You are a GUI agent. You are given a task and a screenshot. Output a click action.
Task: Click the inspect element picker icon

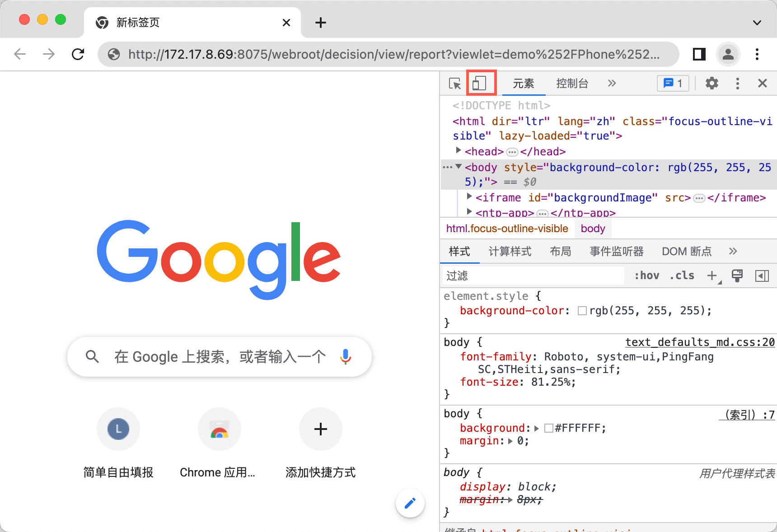pos(455,84)
